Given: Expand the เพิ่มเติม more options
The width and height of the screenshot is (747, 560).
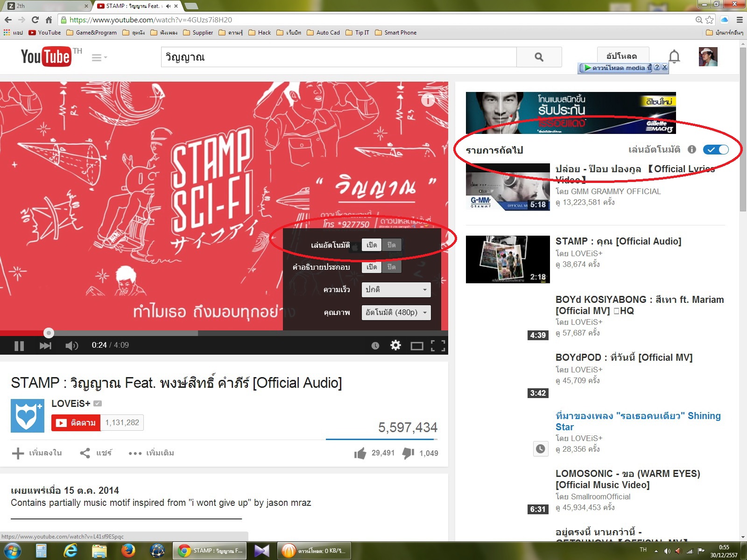Looking at the screenshot, I should click(151, 453).
